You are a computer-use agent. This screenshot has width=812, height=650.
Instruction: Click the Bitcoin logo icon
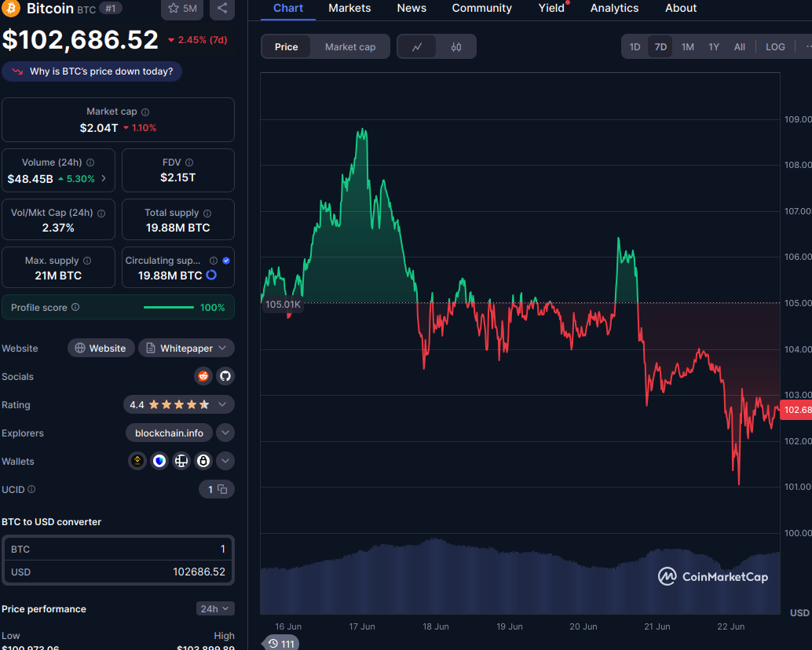click(11, 9)
